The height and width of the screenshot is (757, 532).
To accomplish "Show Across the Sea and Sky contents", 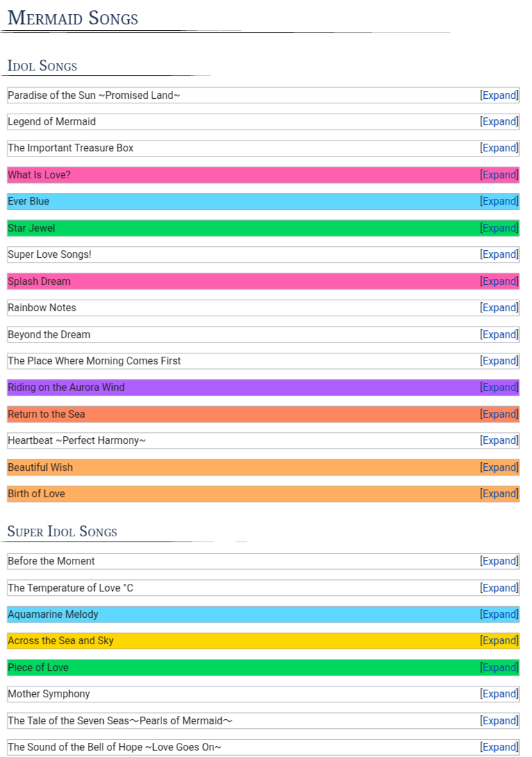I will 499,641.
